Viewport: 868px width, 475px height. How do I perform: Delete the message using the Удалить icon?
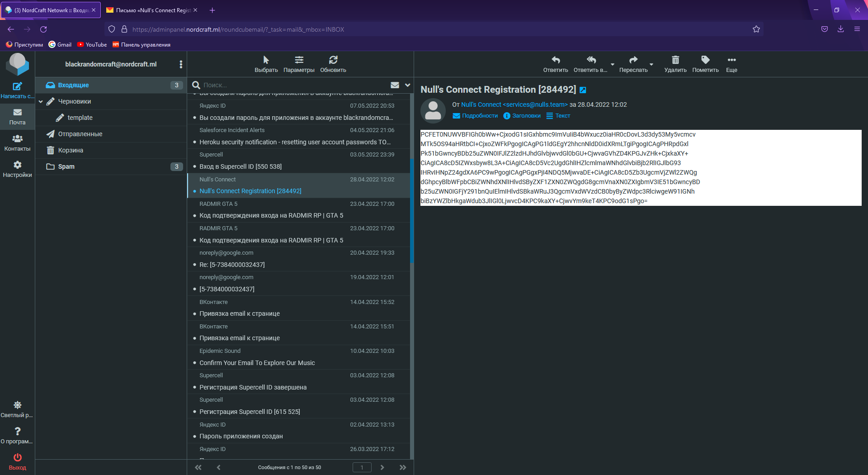675,63
